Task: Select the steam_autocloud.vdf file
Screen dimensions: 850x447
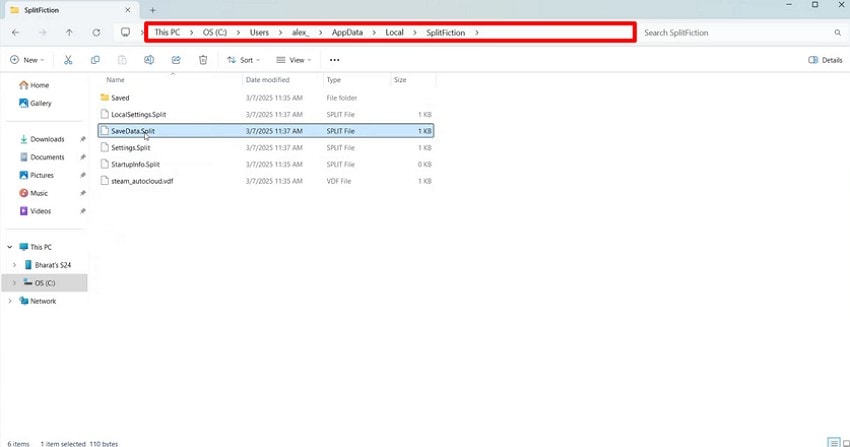Action: (x=266, y=181)
